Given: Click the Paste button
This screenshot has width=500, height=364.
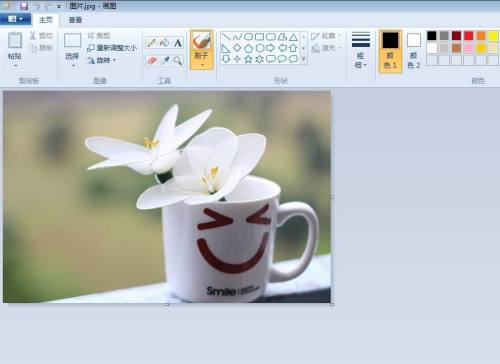Looking at the screenshot, I should point(15,50).
